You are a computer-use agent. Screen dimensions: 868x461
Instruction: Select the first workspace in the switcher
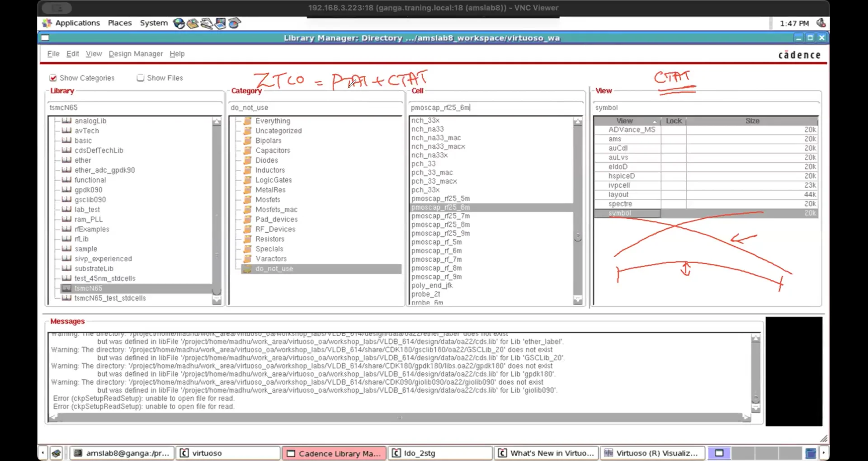(719, 453)
